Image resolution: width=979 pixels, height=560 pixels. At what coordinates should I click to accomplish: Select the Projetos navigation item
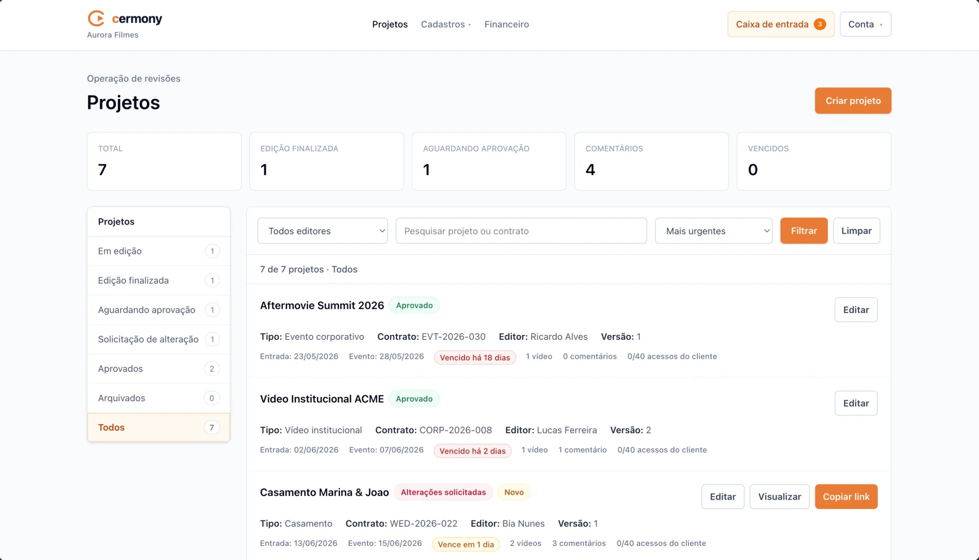coord(390,24)
